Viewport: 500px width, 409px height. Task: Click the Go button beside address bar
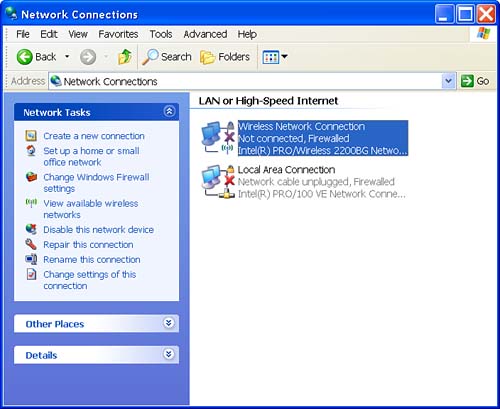[475, 81]
